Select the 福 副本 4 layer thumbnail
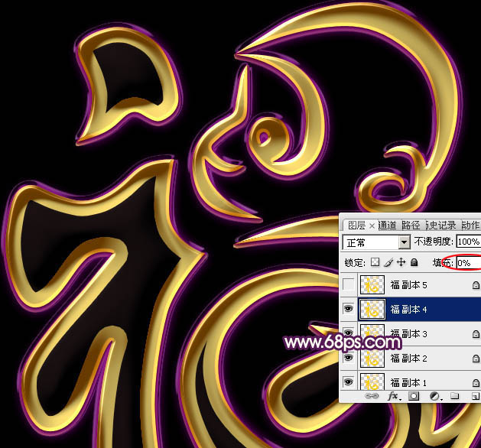The height and width of the screenshot is (448, 481). 372,310
